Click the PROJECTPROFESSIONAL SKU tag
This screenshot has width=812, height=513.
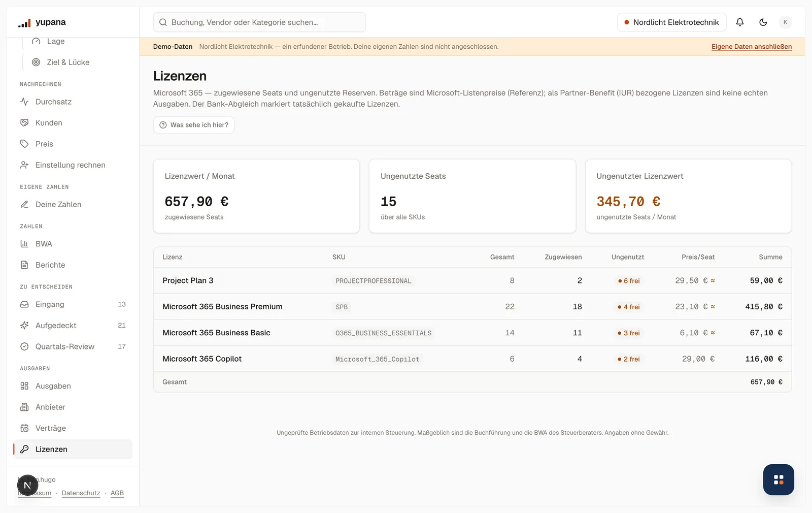point(374,281)
